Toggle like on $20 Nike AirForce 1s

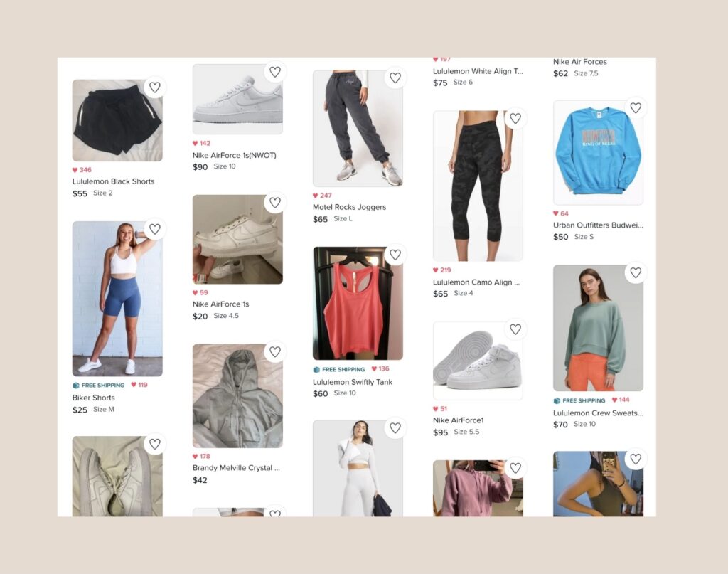click(x=275, y=202)
